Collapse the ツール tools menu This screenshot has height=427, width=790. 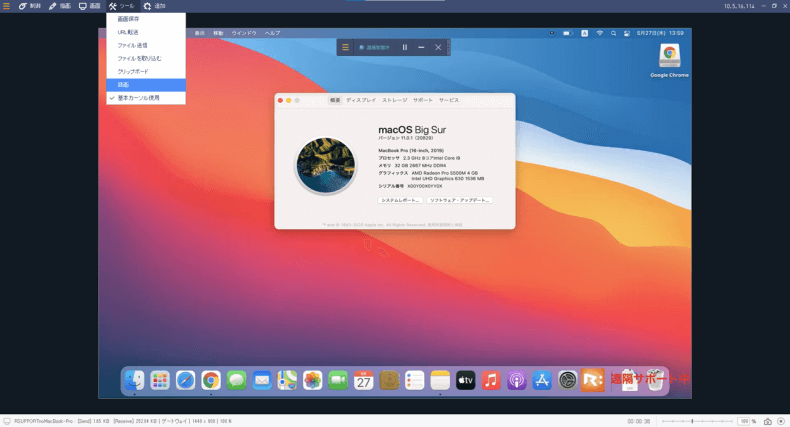pos(121,6)
